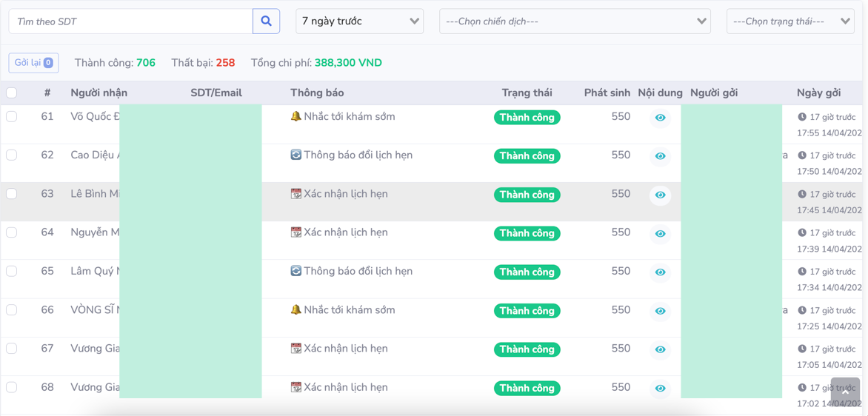
Task: View content eye icon for row 63
Action: tap(660, 195)
